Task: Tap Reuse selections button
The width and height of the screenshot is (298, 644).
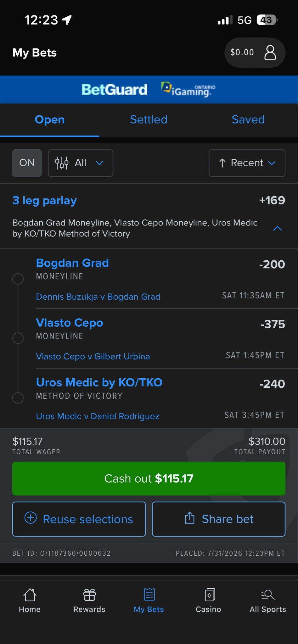Action: coord(79,519)
